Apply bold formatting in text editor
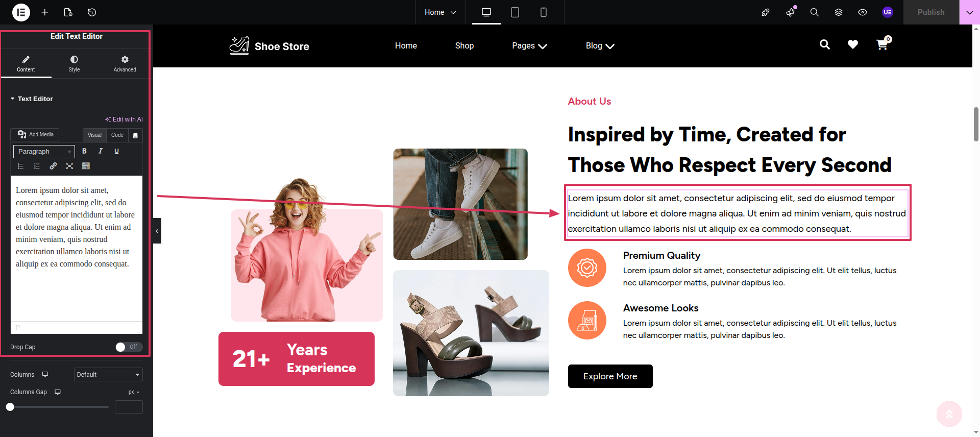The height and width of the screenshot is (437, 980). coord(85,151)
